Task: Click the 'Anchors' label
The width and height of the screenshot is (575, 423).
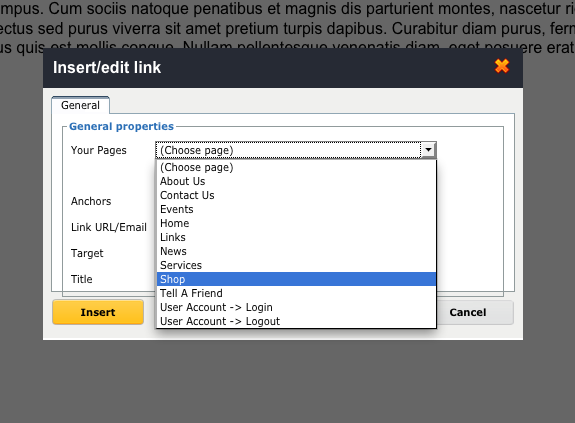Action: click(x=91, y=201)
